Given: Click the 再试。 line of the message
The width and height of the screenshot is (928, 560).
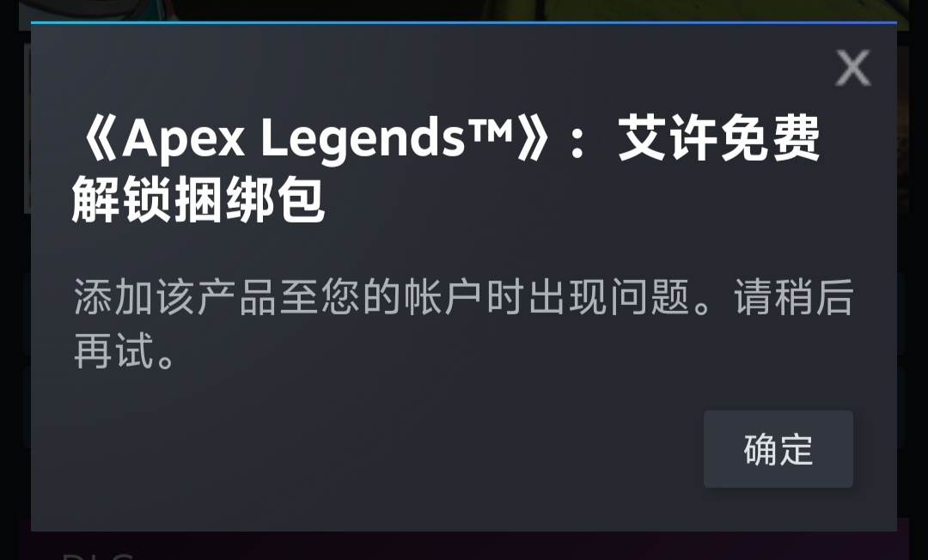Looking at the screenshot, I should 125,350.
